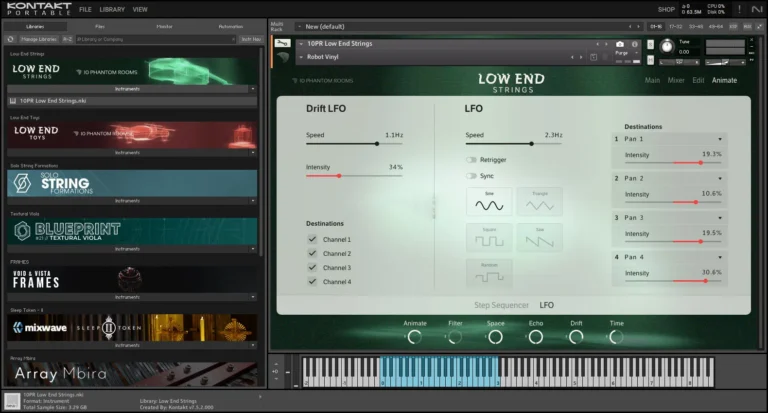Switch to the Mixer tab
Viewport: 768px width, 413px height.
tap(676, 80)
